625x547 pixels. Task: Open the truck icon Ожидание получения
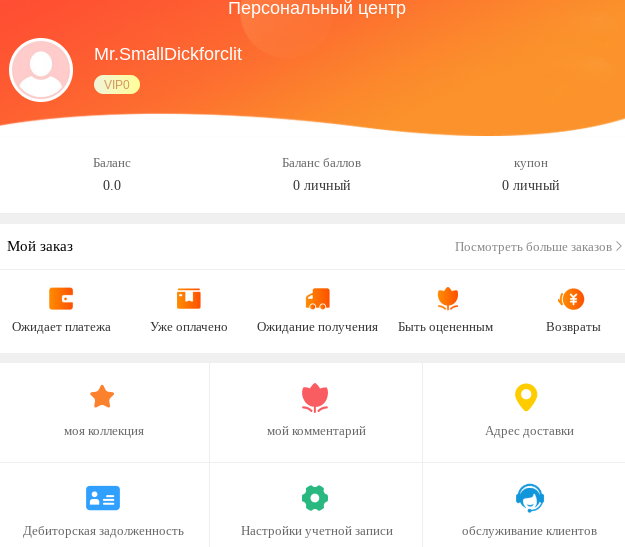pyautogui.click(x=318, y=299)
